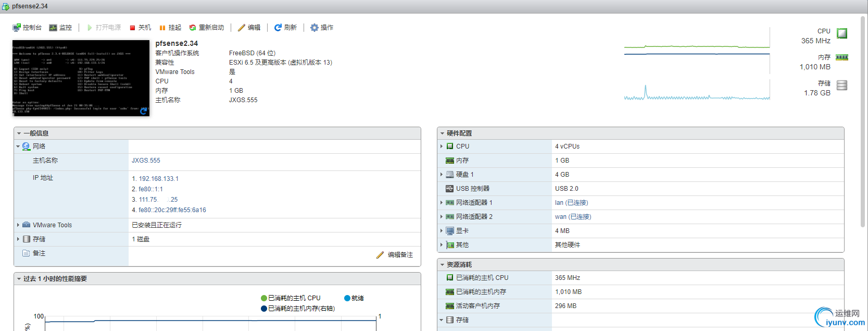Toggle dark blue 已消耗的主机内存(右轴) legend
This screenshot has height=331, width=868.
pos(298,309)
